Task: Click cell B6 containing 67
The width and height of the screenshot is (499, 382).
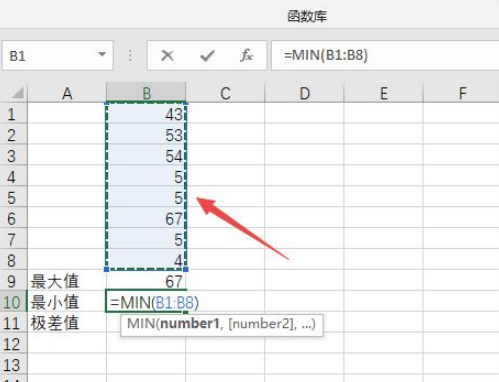Action: (x=146, y=218)
